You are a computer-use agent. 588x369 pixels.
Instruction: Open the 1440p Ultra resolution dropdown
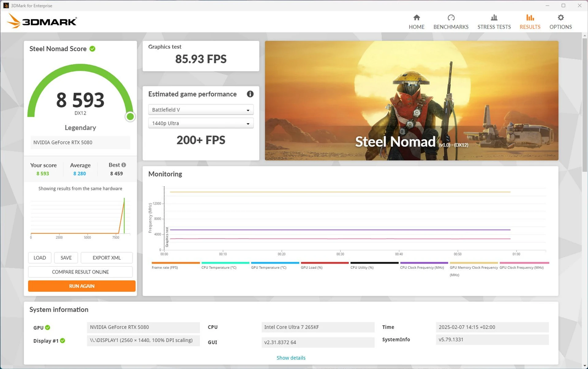201,123
